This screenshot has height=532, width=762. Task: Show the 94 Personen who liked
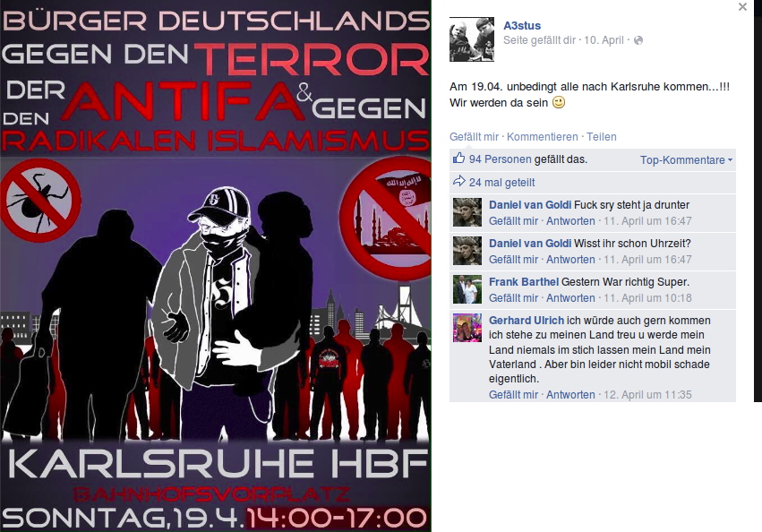coord(500,159)
